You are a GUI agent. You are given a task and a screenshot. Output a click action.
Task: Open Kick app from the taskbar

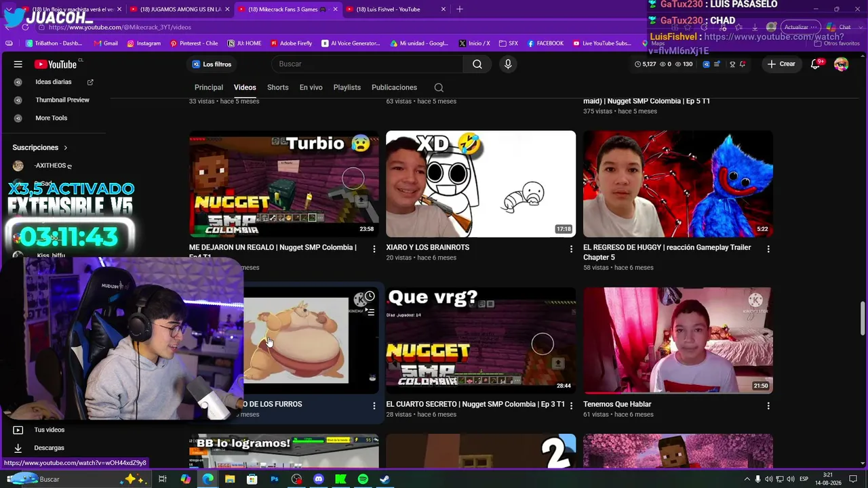340,479
